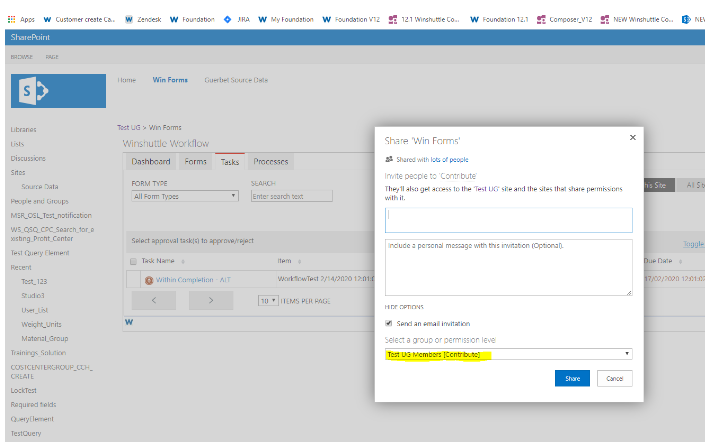Click the Toggle link on the right
This screenshot has height=447, width=712.
[693, 244]
